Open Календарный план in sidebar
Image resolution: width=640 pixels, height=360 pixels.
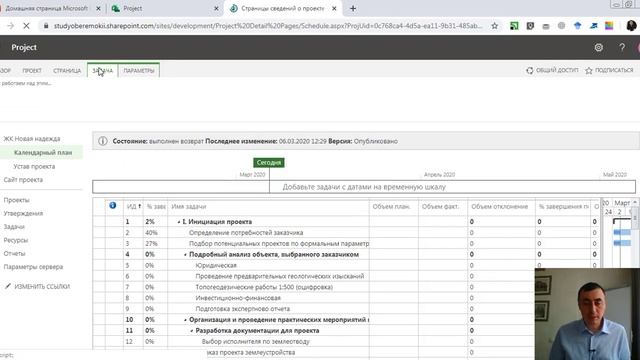tap(43, 152)
